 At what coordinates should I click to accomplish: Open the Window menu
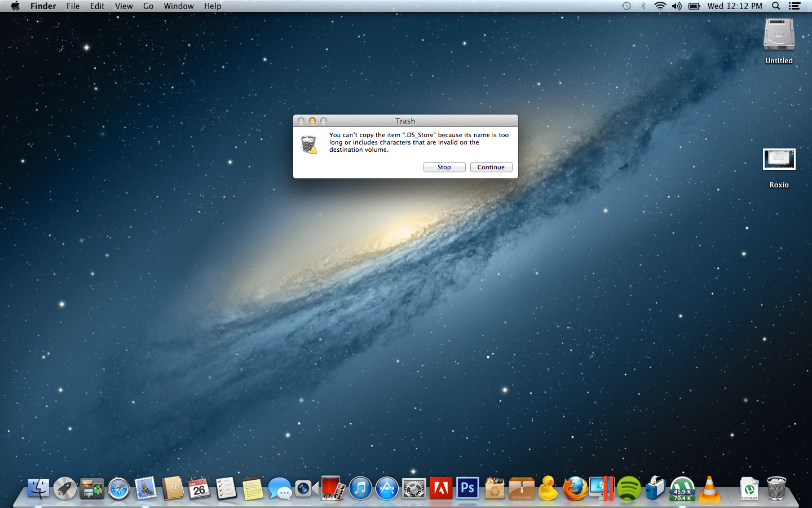click(179, 6)
